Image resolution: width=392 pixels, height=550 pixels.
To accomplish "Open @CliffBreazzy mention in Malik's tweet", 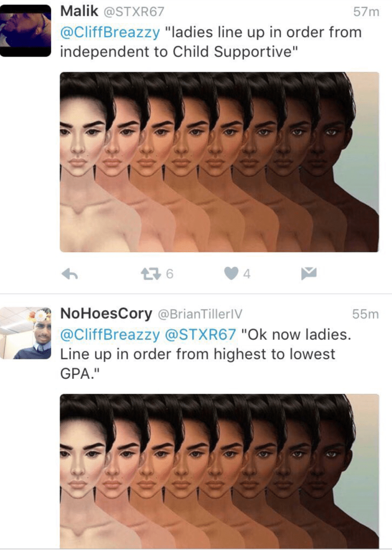I will pos(110,33).
